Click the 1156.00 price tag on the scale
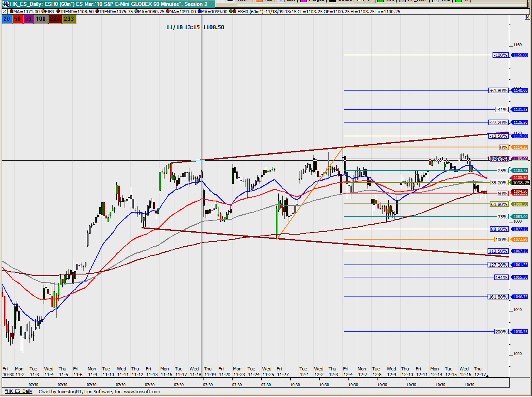 (x=520, y=55)
